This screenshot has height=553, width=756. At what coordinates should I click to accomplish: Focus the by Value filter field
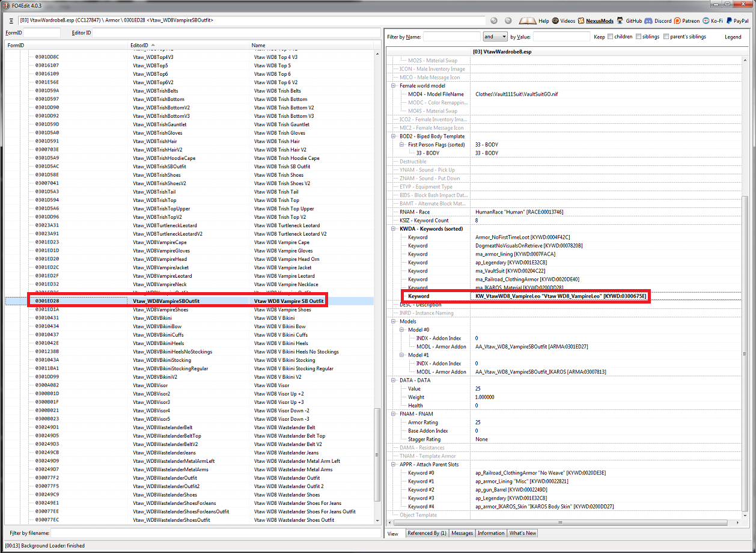tap(561, 37)
